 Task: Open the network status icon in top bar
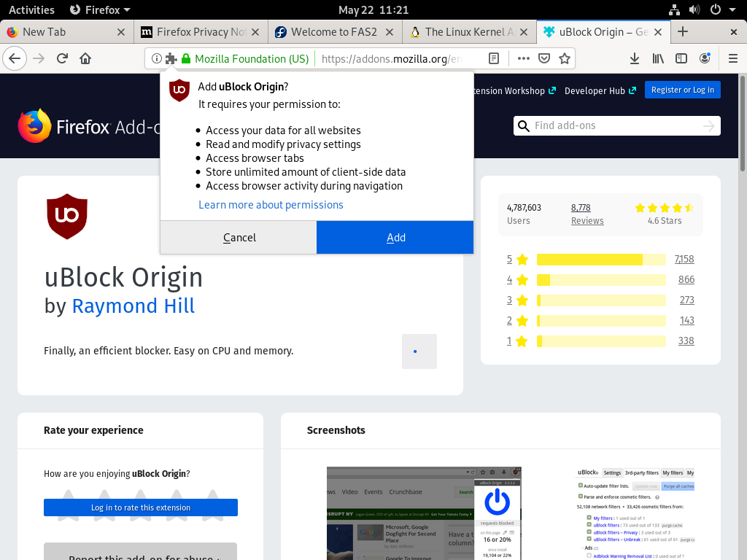click(674, 9)
